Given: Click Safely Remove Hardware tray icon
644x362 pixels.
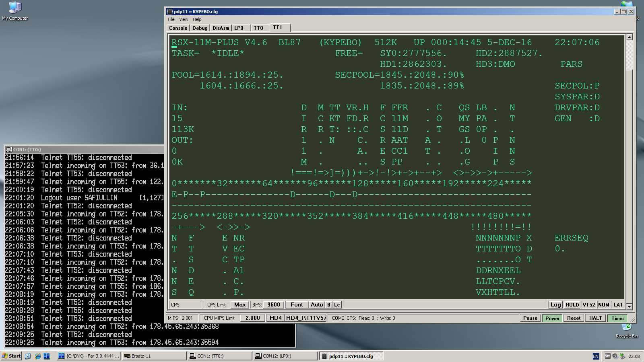Looking at the screenshot, I should [622, 356].
